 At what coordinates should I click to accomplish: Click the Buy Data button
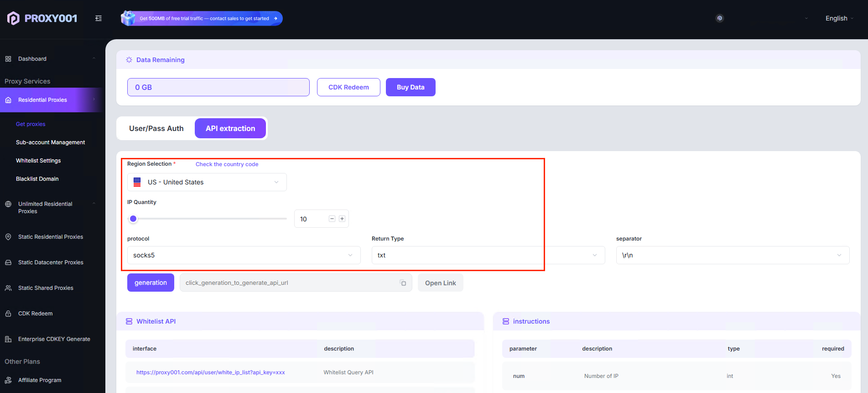click(411, 87)
